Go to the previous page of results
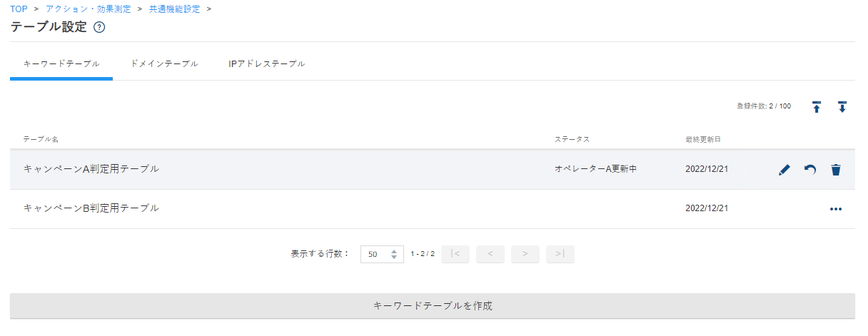 point(490,254)
